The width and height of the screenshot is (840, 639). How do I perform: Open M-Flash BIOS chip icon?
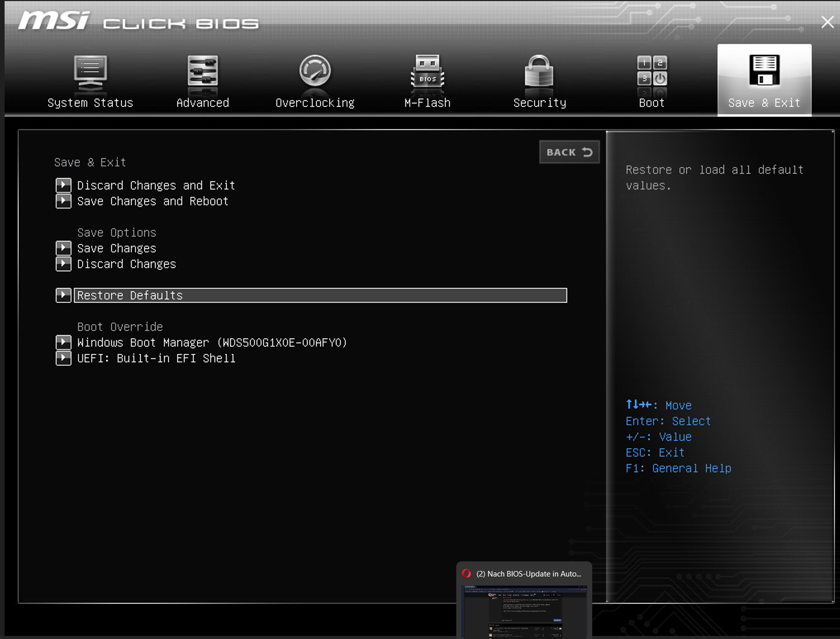pyautogui.click(x=428, y=71)
